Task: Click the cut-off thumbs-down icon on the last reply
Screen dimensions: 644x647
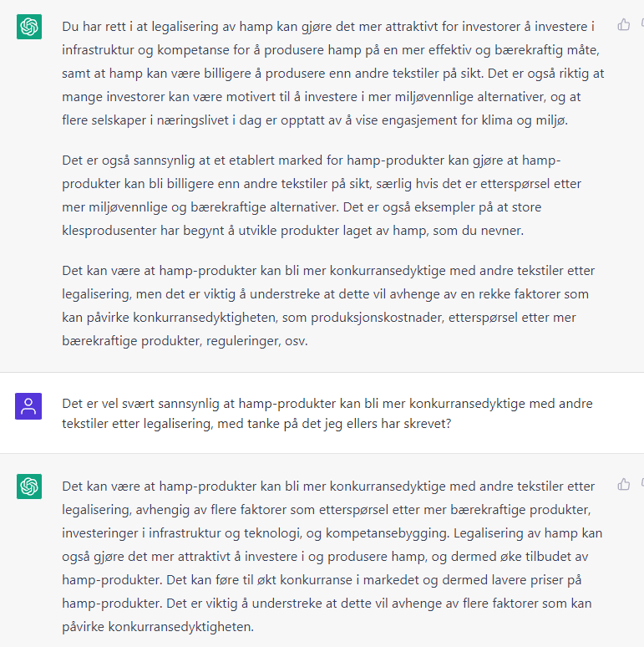Action: [642, 484]
